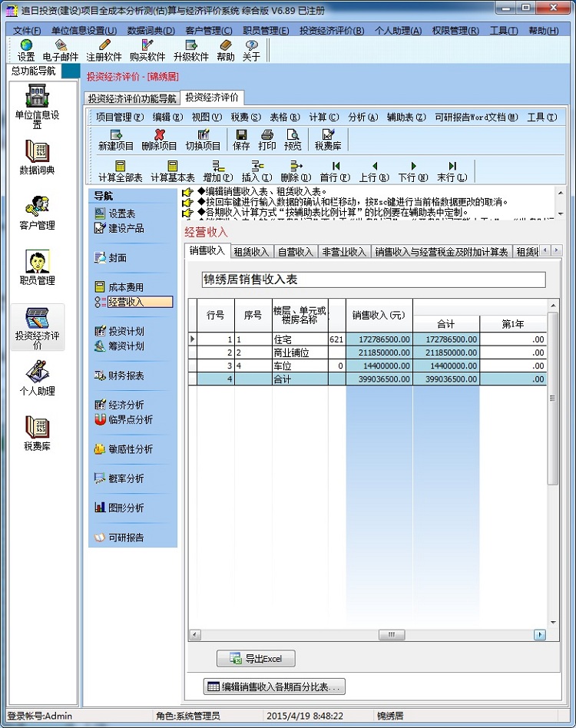Click the 删除(D) row icon
The height and width of the screenshot is (728, 576).
(x=296, y=171)
